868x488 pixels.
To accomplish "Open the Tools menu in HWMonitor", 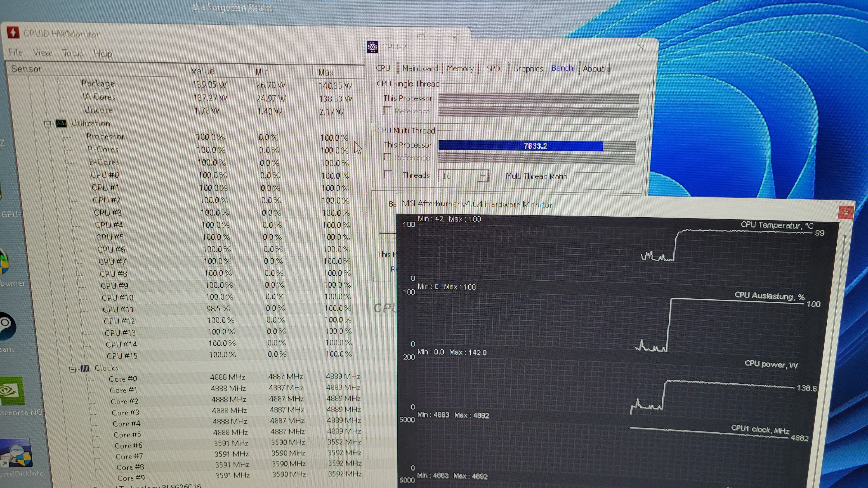I will click(72, 53).
